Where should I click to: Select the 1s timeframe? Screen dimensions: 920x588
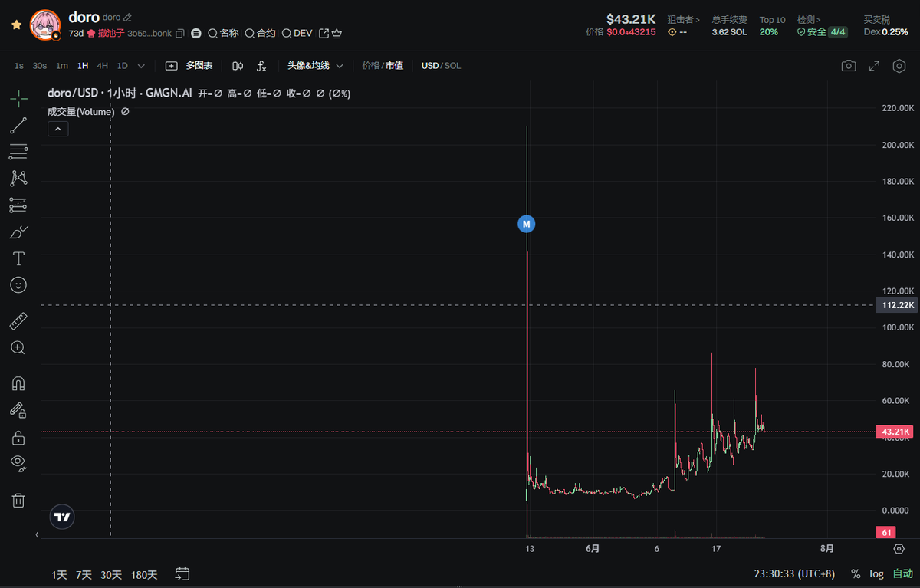pyautogui.click(x=19, y=66)
